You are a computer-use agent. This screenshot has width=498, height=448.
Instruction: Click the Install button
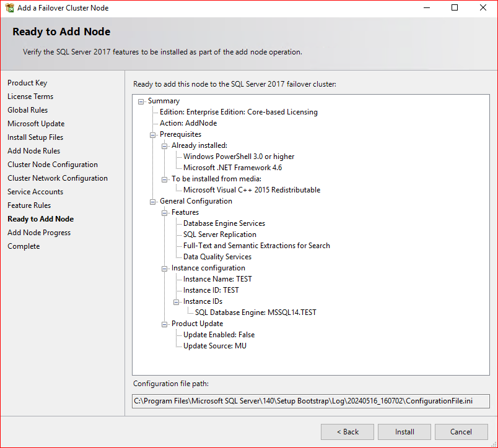[x=404, y=432]
